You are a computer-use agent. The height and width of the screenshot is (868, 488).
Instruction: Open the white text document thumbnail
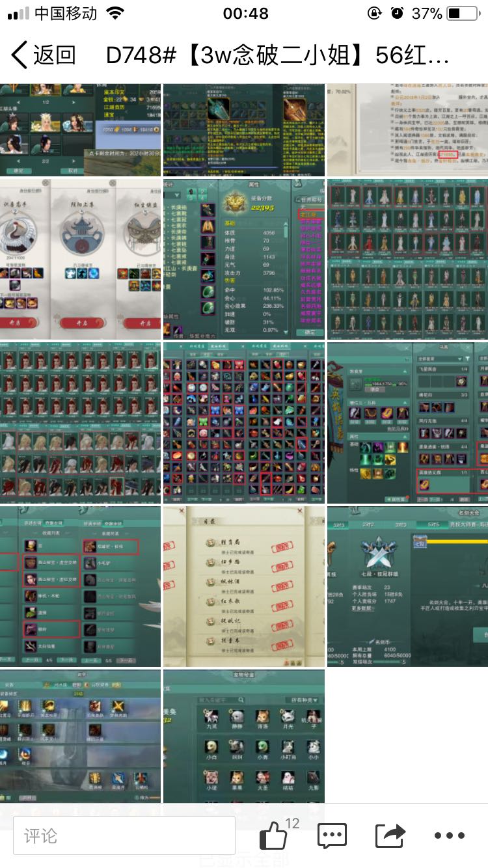pos(407,129)
